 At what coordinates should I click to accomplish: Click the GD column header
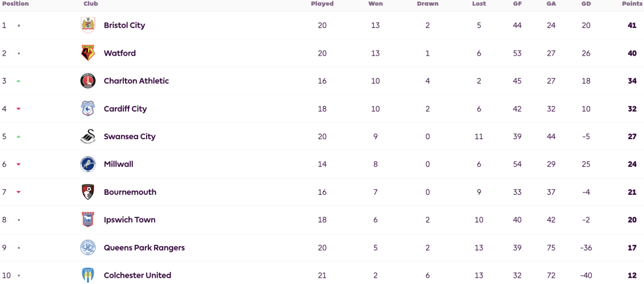586,4
